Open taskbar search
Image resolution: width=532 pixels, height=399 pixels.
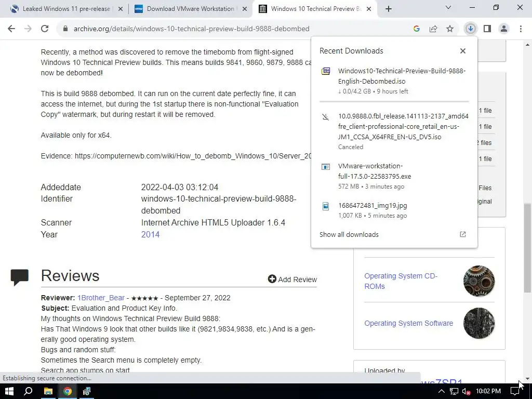(28, 391)
